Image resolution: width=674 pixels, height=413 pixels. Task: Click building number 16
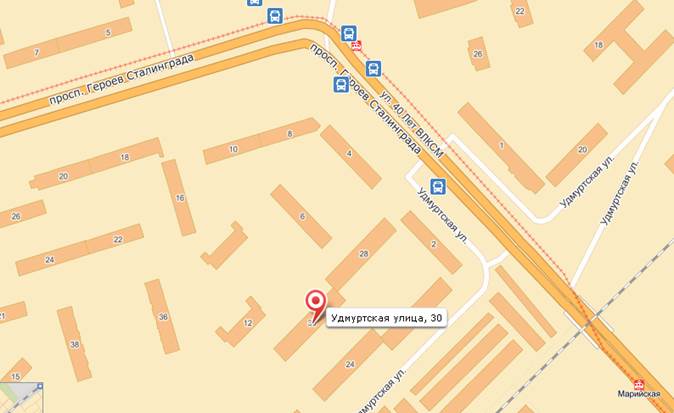(x=179, y=198)
